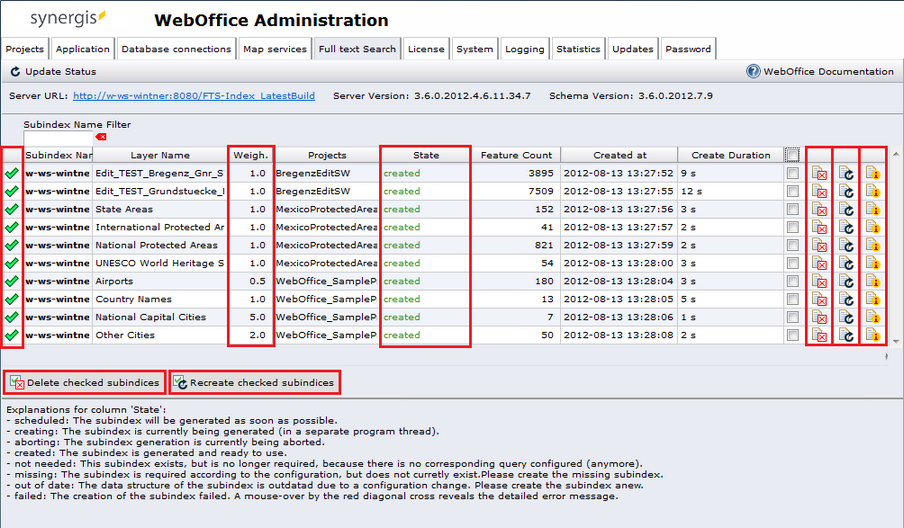Show info for Country Names subindex
This screenshot has width=904, height=528.
tap(873, 299)
